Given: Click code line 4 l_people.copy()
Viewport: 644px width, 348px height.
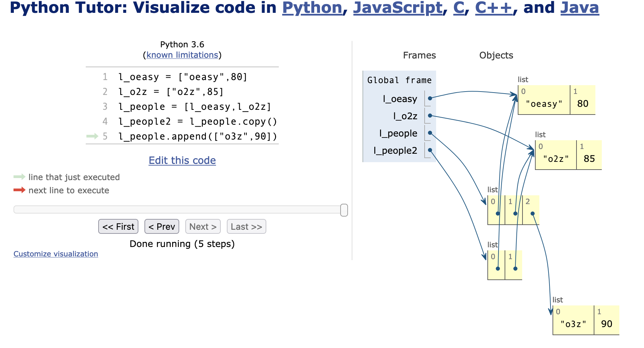Looking at the screenshot, I should pyautogui.click(x=198, y=122).
